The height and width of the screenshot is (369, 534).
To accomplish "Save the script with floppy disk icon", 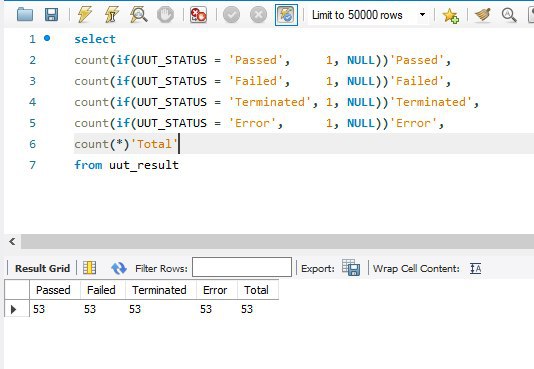I will pyautogui.click(x=51, y=15).
